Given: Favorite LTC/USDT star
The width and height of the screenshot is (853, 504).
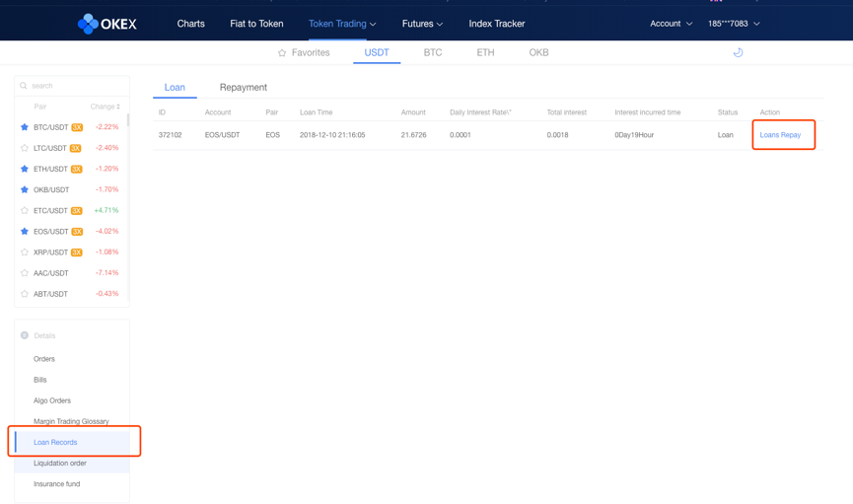Looking at the screenshot, I should [x=25, y=148].
